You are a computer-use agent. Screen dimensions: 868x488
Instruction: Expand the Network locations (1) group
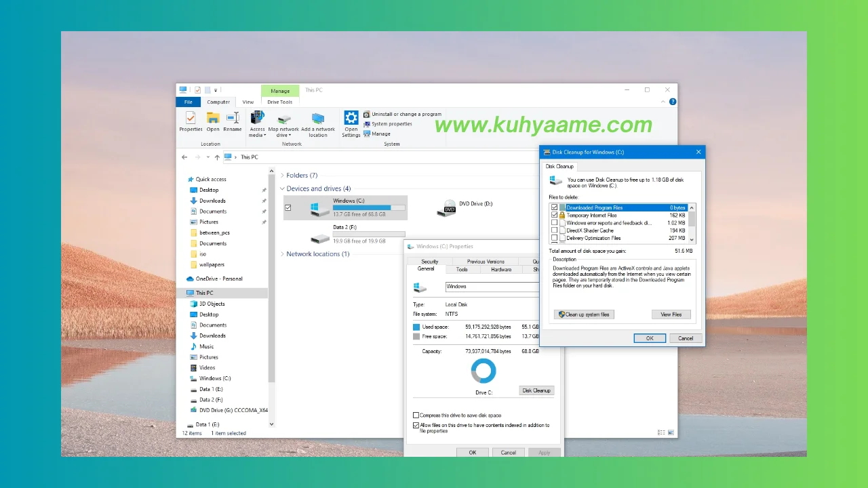coord(282,254)
